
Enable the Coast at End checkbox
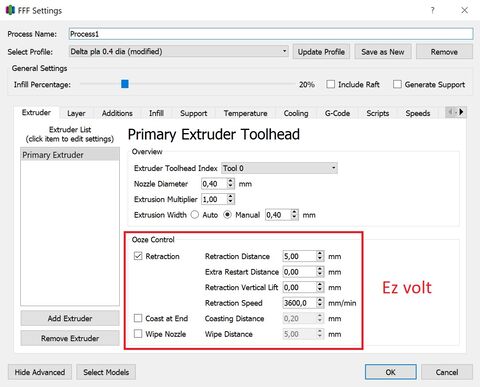tap(138, 318)
